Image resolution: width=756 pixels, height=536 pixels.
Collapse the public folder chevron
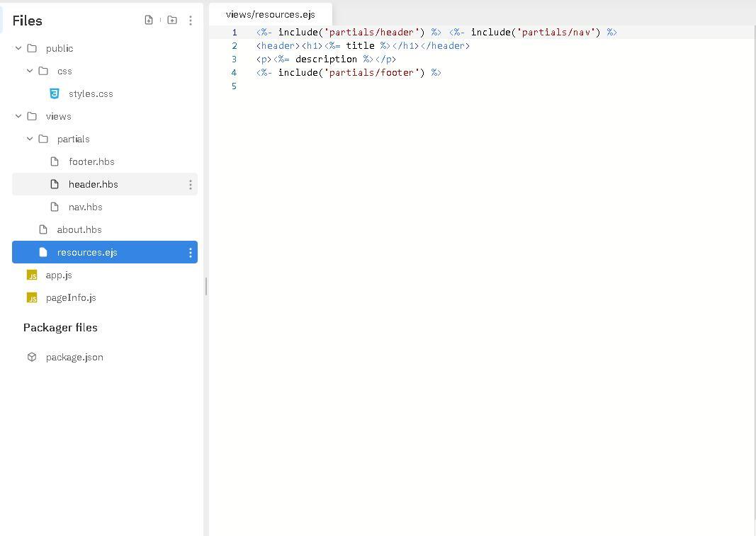18,48
